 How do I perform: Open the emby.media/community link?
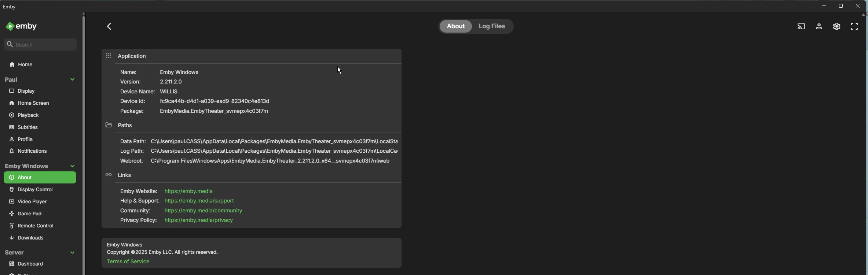tap(203, 211)
